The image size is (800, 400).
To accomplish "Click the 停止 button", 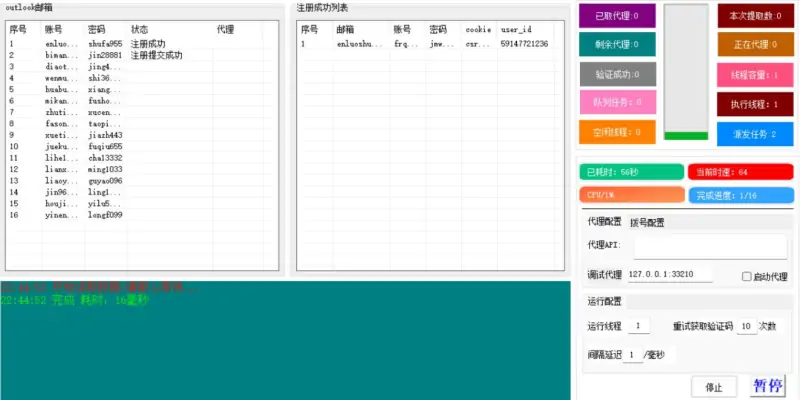I will pyautogui.click(x=714, y=387).
